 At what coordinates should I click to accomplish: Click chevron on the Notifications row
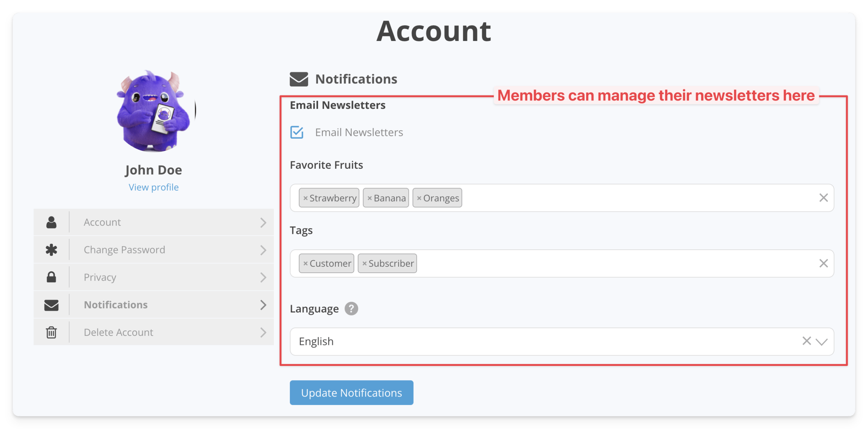[x=263, y=305]
